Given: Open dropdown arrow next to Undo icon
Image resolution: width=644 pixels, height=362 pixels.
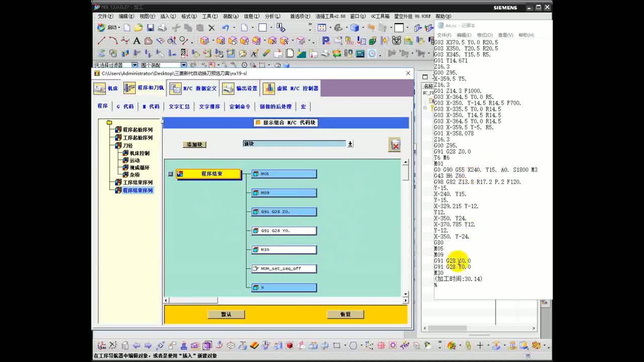Looking at the screenshot, I should click(234, 28).
